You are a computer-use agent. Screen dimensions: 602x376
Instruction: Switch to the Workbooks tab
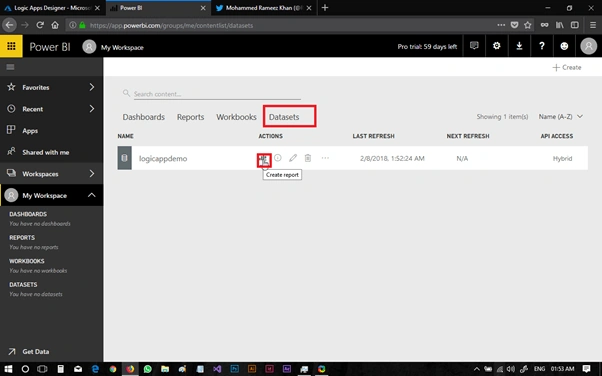pyautogui.click(x=236, y=117)
